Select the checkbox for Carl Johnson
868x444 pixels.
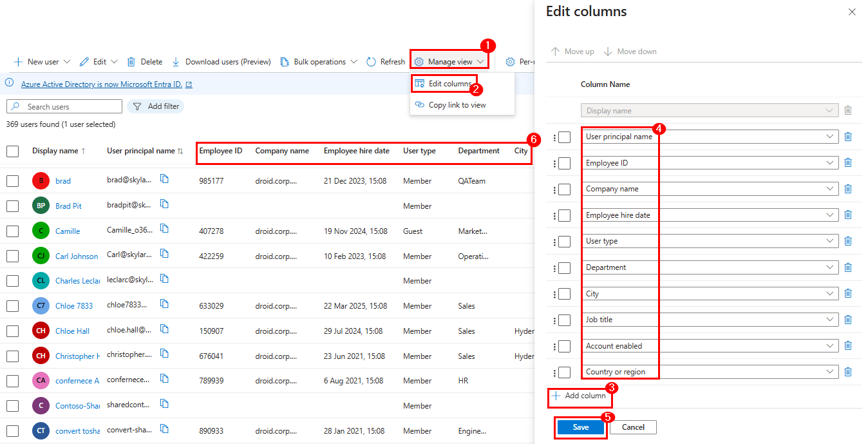click(x=12, y=256)
